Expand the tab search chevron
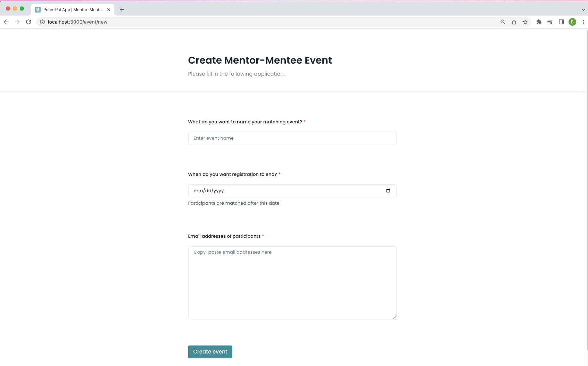Viewport: 588px width, 366px height. [583, 10]
